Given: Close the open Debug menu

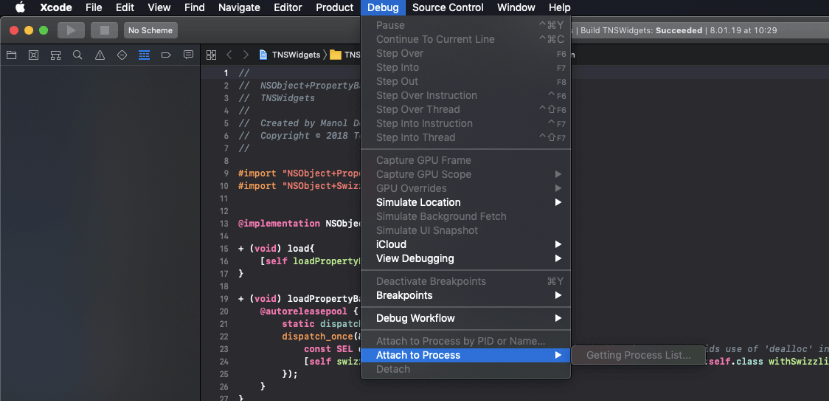Looking at the screenshot, I should tap(383, 7).
